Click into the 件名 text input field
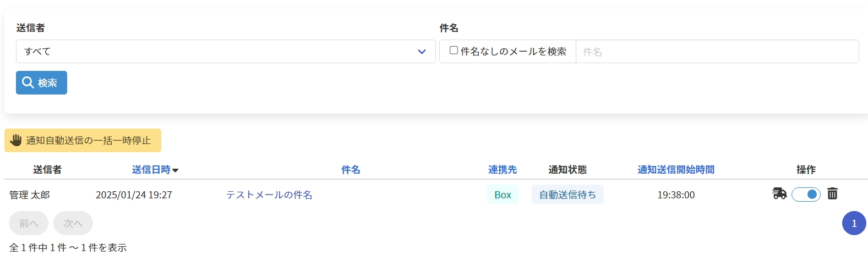The width and height of the screenshot is (868, 261). point(717,52)
